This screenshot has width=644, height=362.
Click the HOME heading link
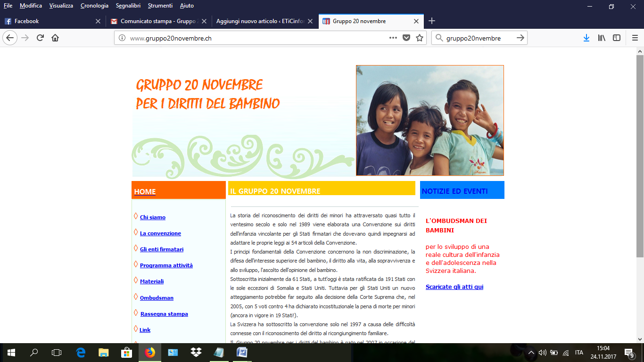pyautogui.click(x=145, y=191)
